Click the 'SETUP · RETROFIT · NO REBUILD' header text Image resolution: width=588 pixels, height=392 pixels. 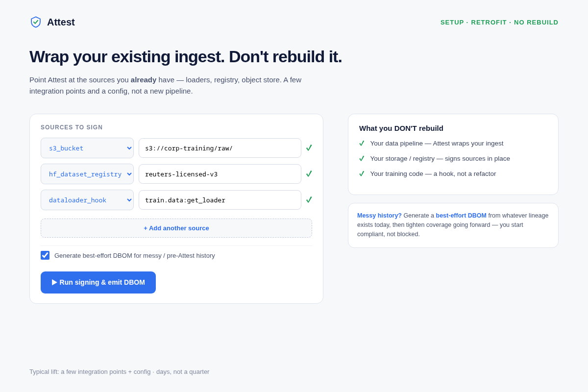click(x=499, y=23)
